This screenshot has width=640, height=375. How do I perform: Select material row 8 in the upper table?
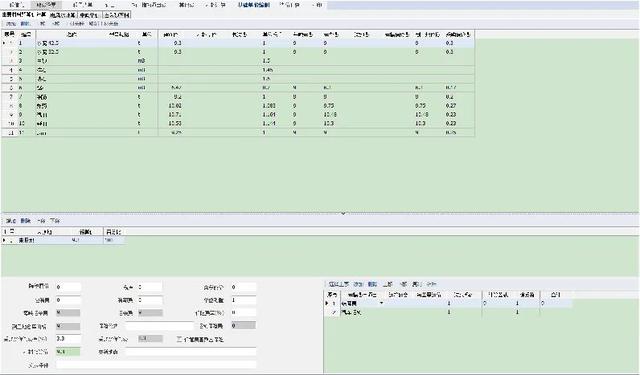pyautogui.click(x=238, y=106)
